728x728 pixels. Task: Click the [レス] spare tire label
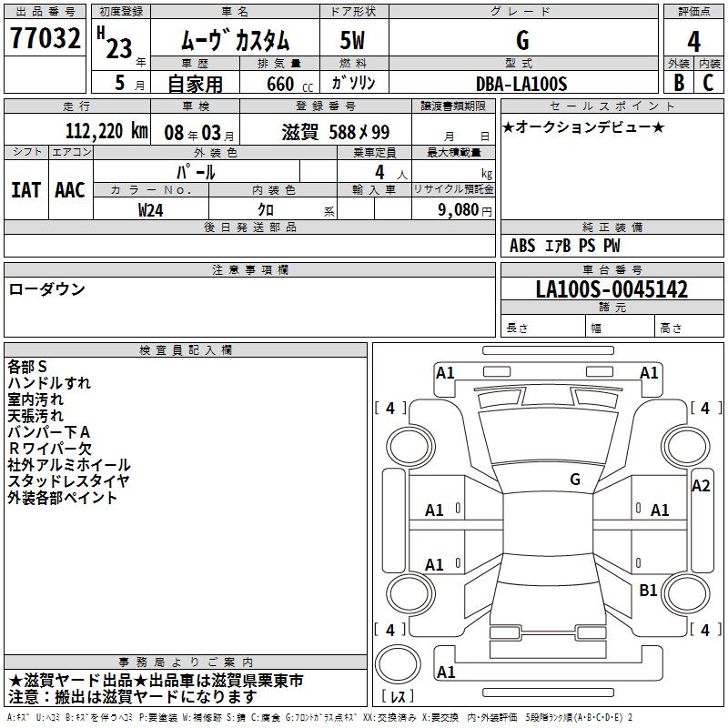[398, 696]
